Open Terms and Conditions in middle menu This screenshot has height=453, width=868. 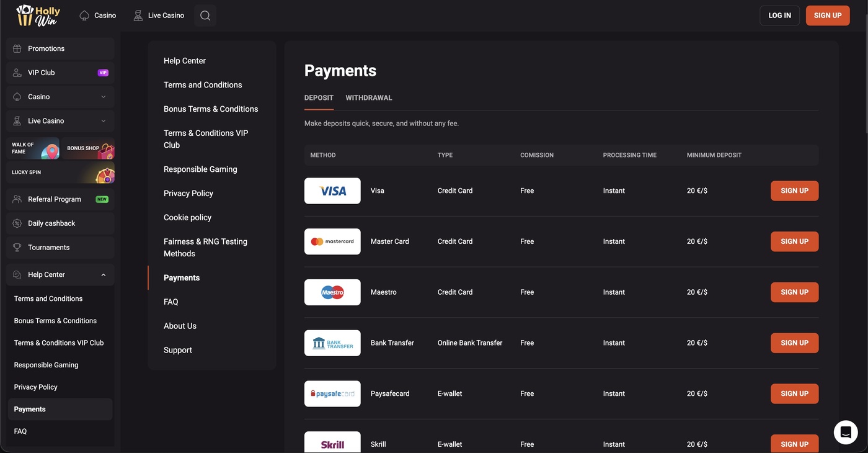point(203,85)
